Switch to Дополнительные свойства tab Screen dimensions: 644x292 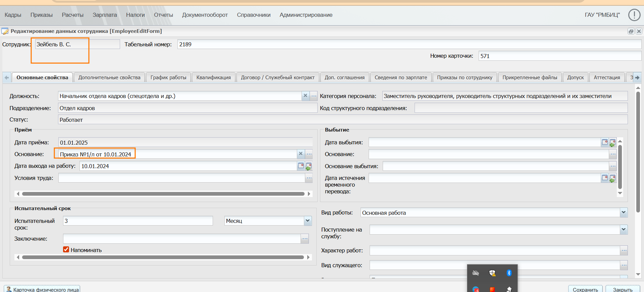(109, 77)
